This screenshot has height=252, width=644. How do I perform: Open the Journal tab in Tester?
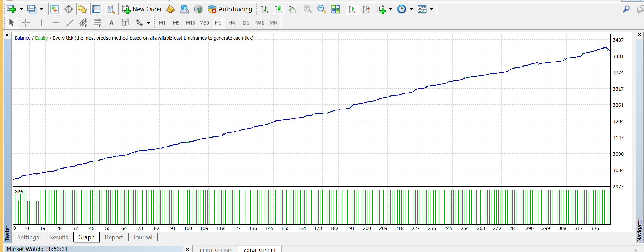coord(143,237)
